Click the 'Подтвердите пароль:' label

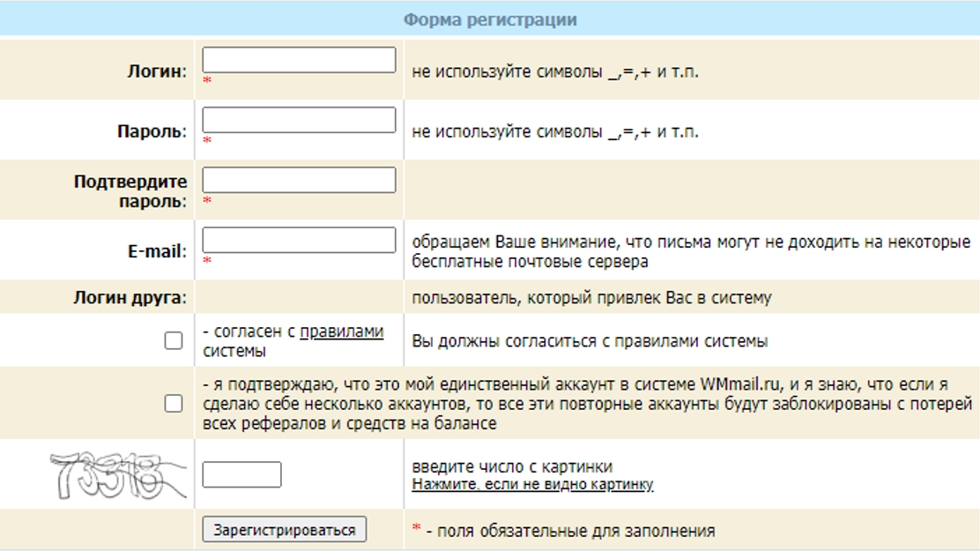point(130,191)
